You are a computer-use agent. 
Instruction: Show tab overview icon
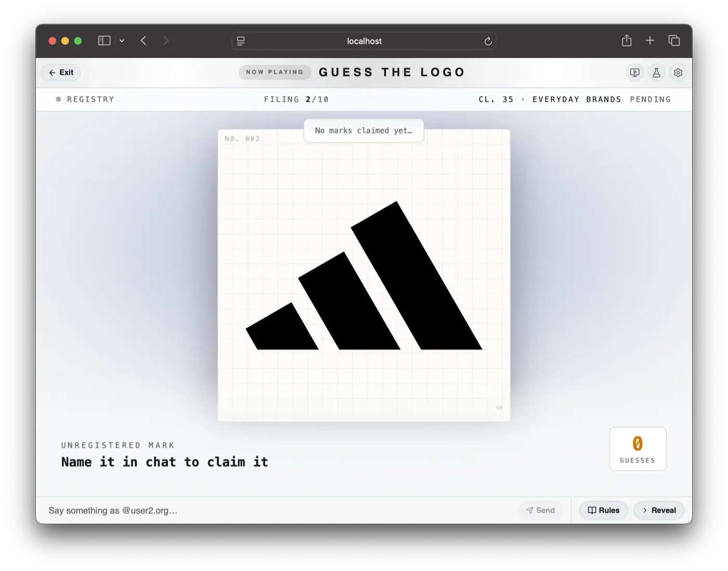point(674,41)
